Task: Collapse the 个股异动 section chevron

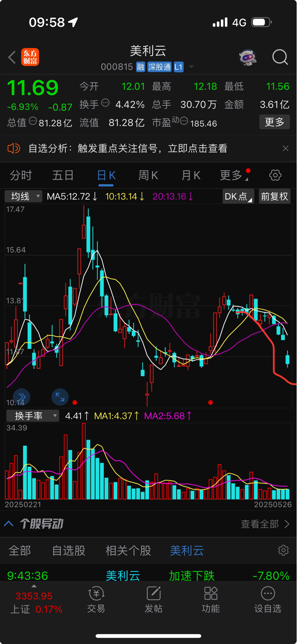Action: pyautogui.click(x=9, y=524)
